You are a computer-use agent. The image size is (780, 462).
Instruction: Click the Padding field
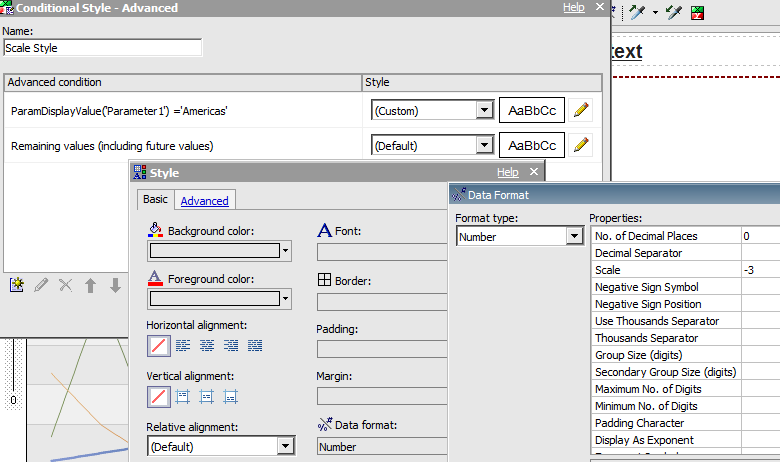coord(382,349)
